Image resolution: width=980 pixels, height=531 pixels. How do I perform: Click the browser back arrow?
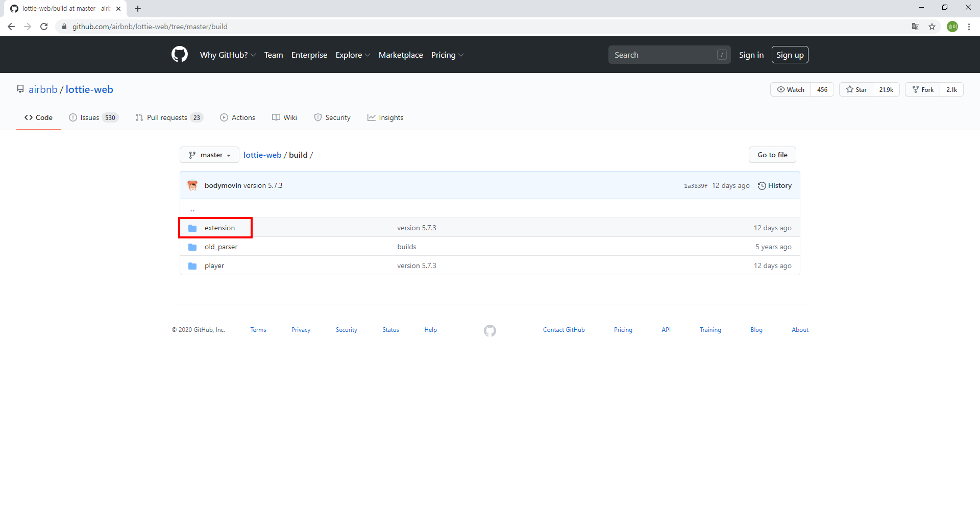(x=11, y=27)
